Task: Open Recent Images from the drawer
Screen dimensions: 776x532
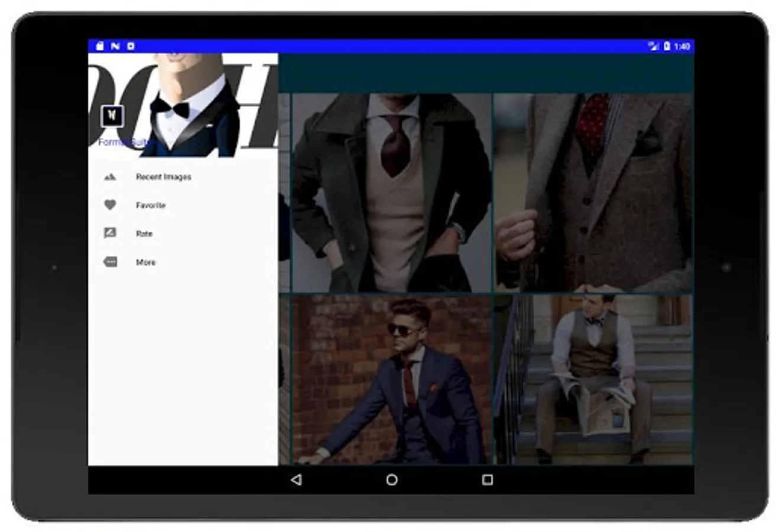Action: pos(183,177)
